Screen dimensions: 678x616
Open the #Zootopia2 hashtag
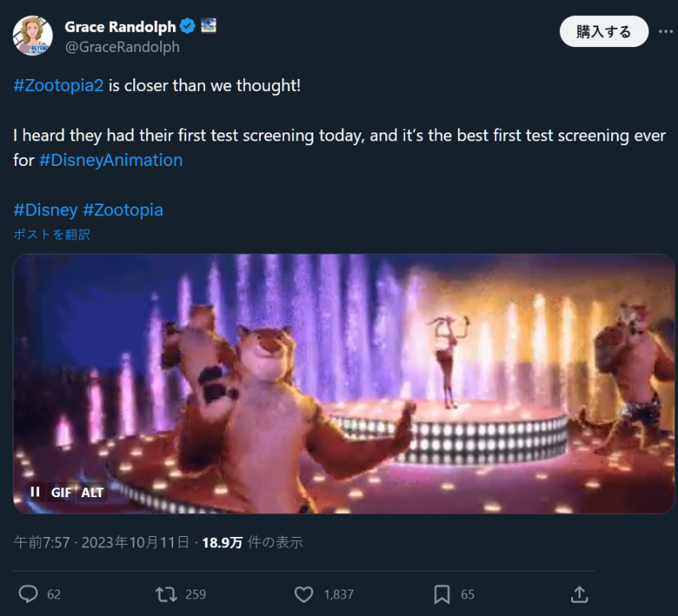coord(59,85)
